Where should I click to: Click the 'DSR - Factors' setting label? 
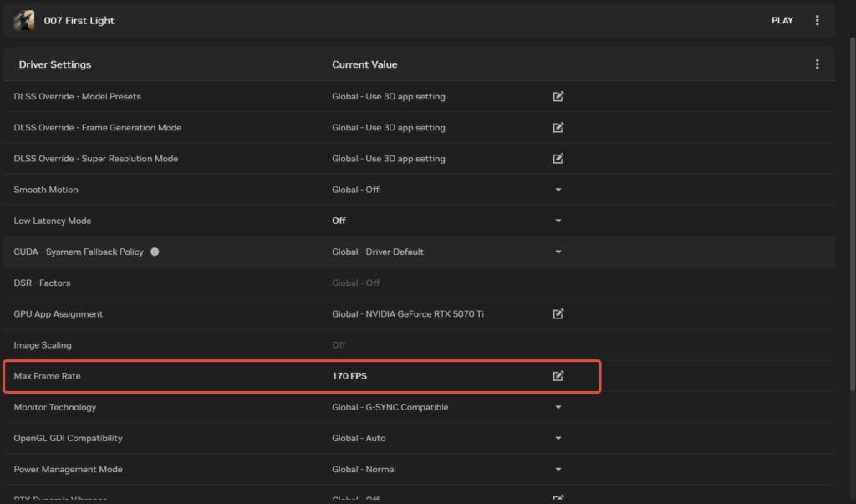click(42, 283)
